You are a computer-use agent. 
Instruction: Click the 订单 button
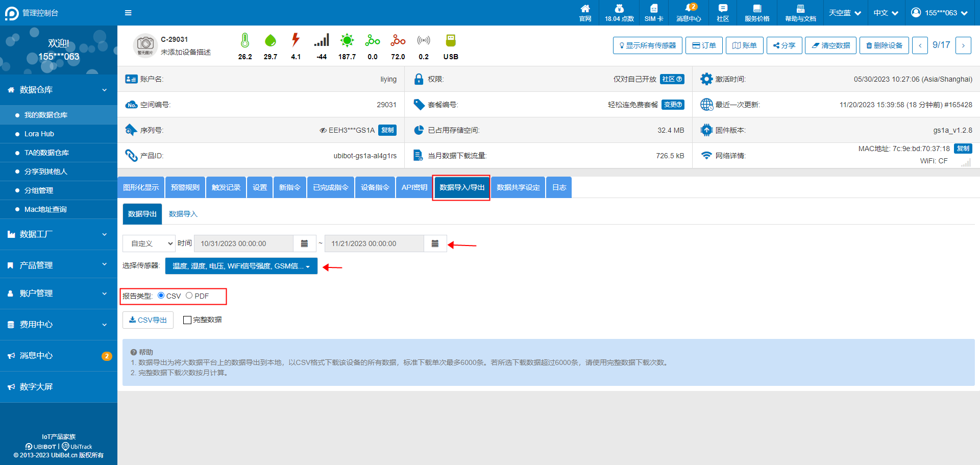tap(704, 45)
